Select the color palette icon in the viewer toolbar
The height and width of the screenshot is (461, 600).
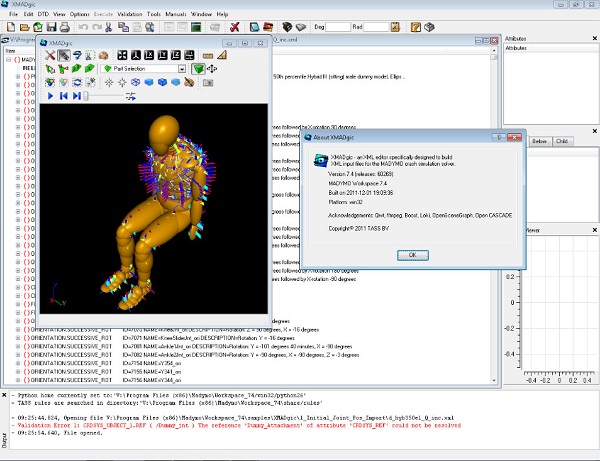point(103,55)
